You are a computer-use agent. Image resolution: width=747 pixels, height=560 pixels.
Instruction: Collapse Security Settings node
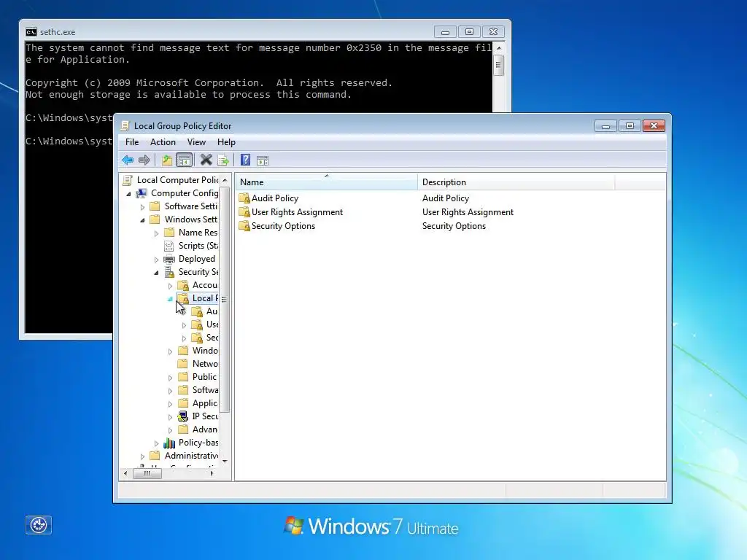pos(156,273)
